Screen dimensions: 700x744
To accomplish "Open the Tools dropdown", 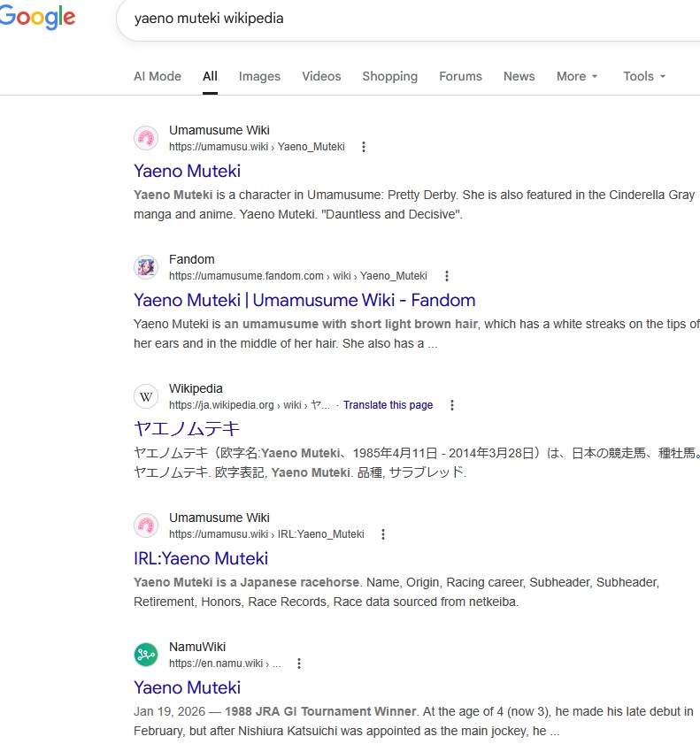I will 644,76.
